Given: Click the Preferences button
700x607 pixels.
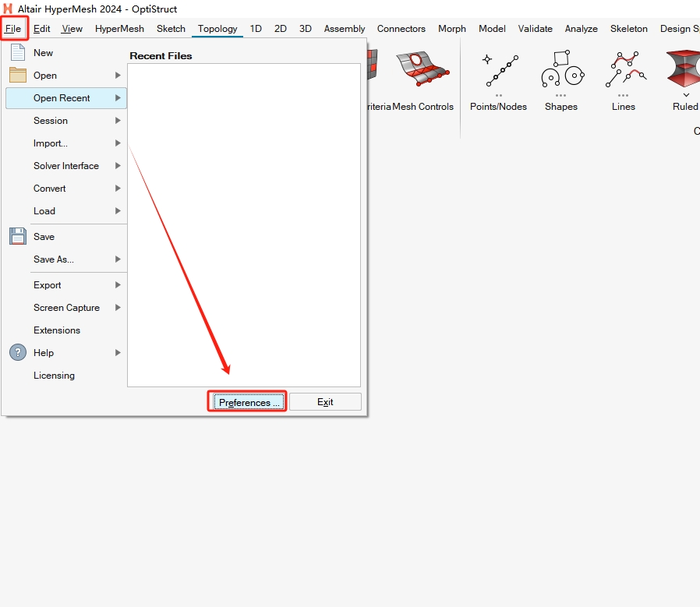Looking at the screenshot, I should pyautogui.click(x=246, y=402).
